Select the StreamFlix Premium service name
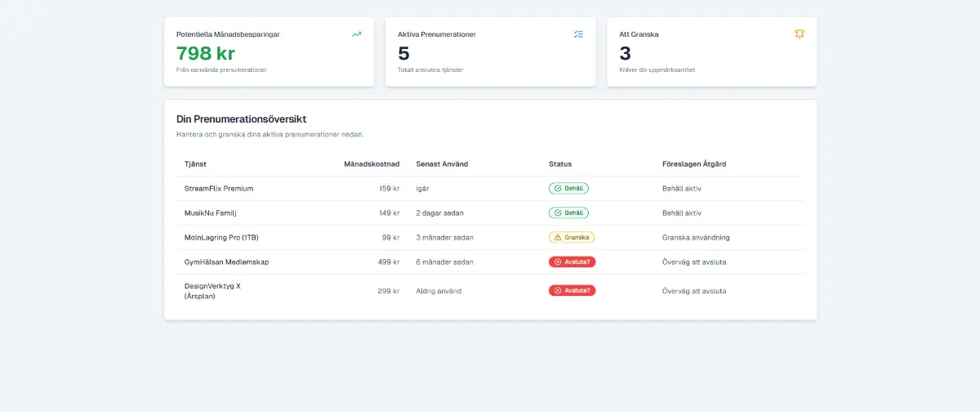 coord(219,188)
